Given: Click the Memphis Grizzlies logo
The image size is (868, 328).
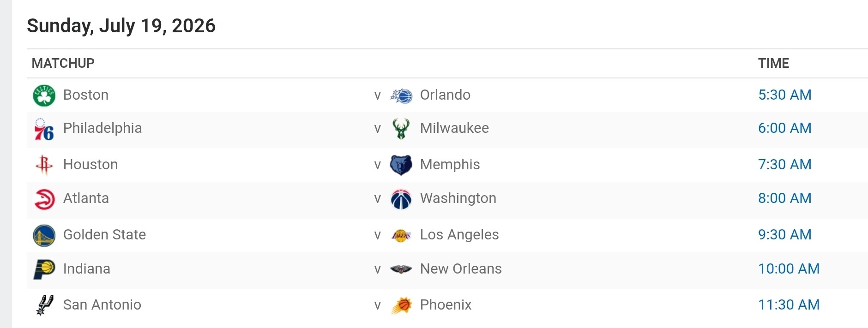Looking at the screenshot, I should (x=401, y=165).
